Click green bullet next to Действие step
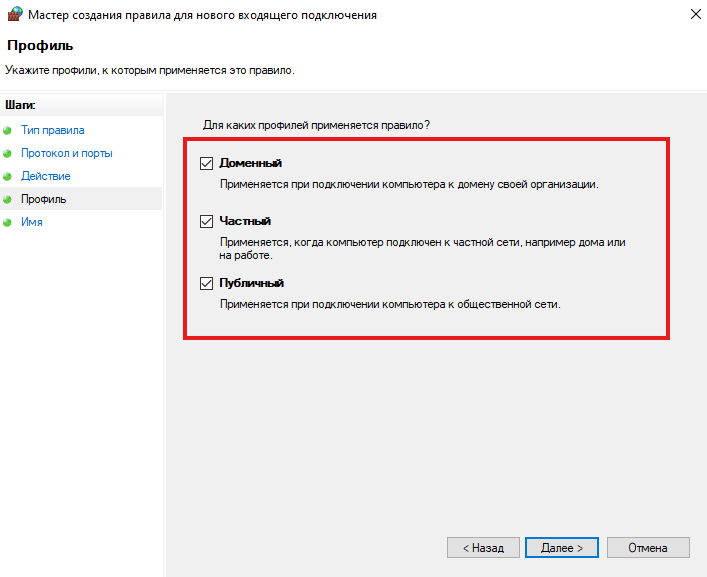Image resolution: width=707 pixels, height=577 pixels. pyautogui.click(x=8, y=177)
